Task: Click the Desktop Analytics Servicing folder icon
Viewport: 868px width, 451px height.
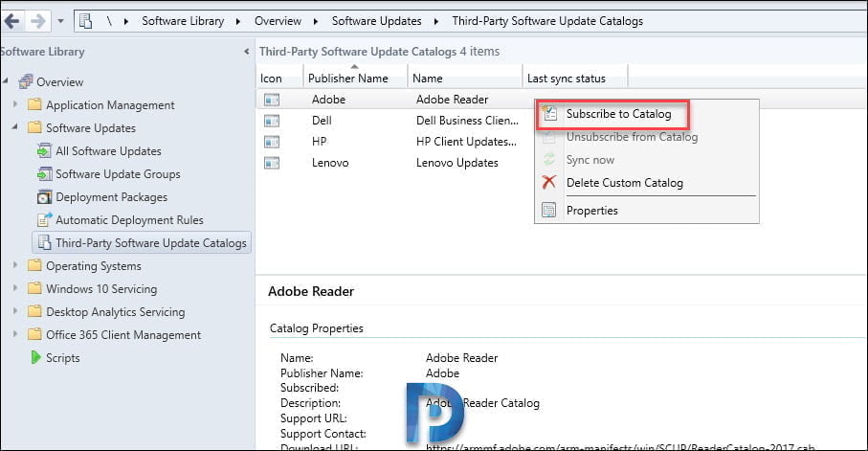Action: coord(34,311)
